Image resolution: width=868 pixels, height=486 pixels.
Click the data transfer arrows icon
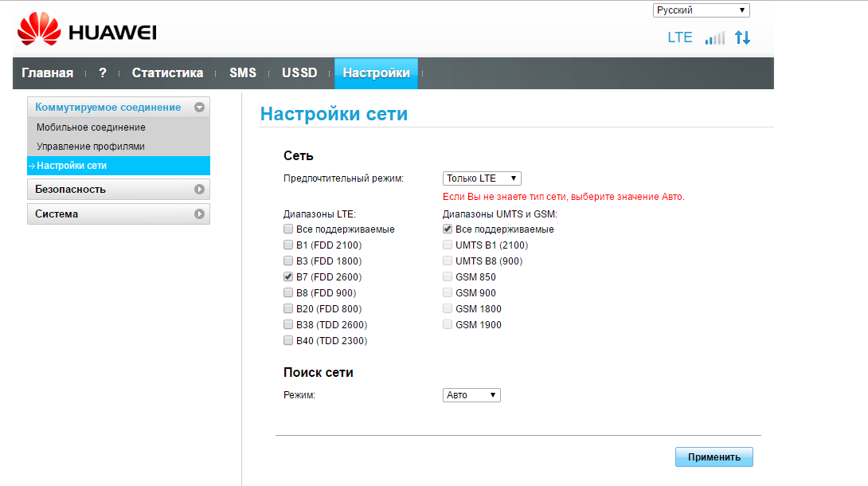[742, 37]
